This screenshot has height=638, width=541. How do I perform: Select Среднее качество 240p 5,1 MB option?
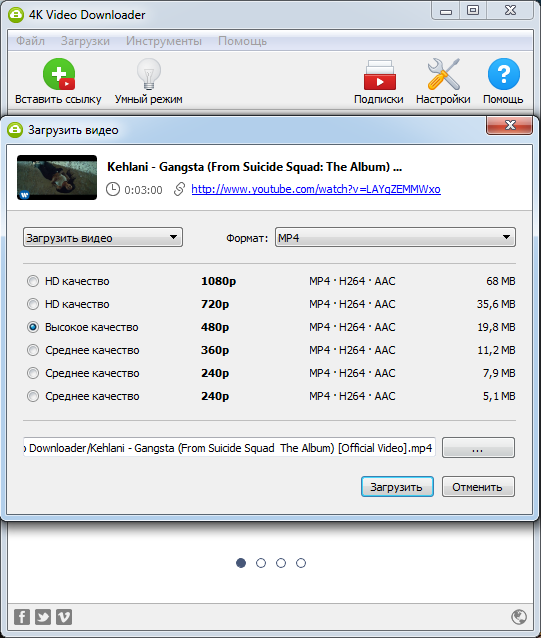tap(33, 396)
